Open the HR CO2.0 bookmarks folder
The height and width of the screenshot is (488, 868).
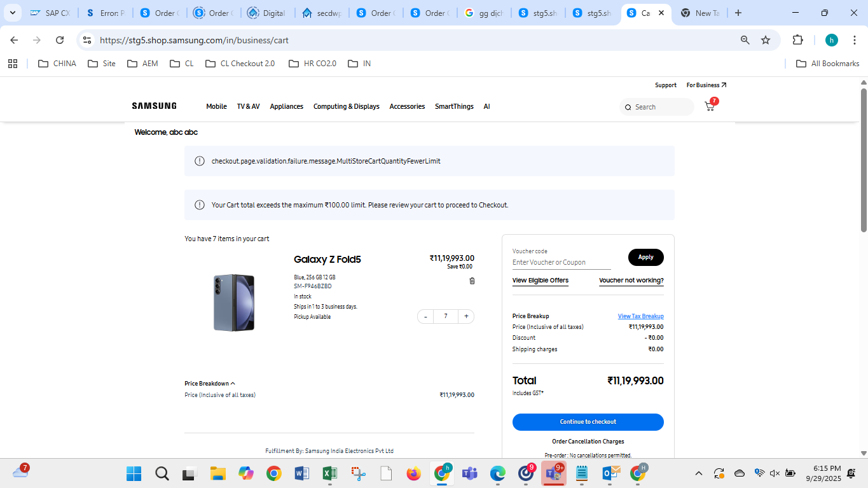[312, 64]
